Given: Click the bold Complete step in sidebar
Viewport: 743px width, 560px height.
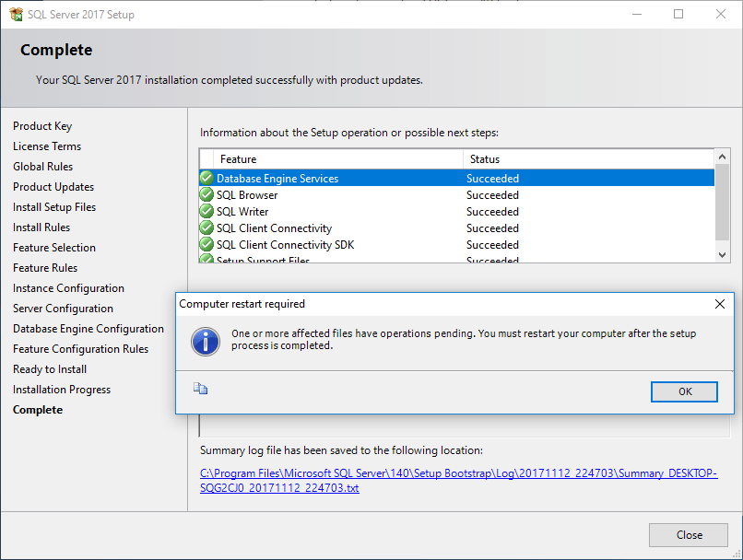Looking at the screenshot, I should 38,410.
